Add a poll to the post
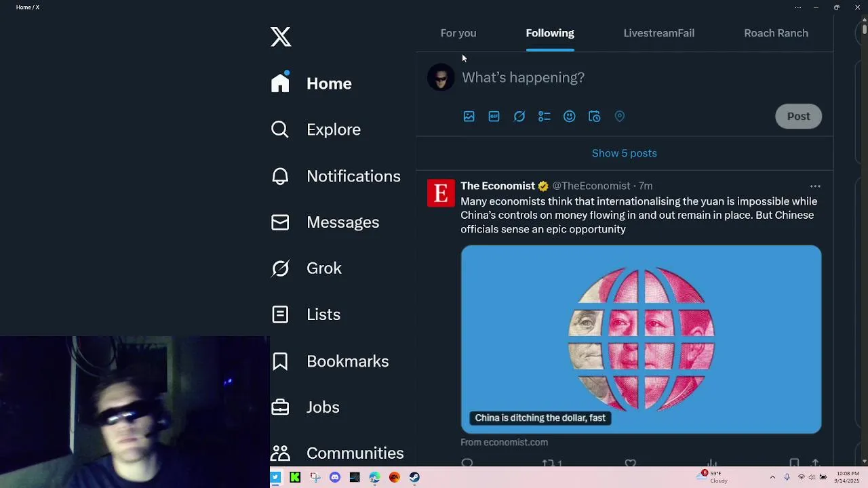The width and height of the screenshot is (868, 488). tap(544, 117)
